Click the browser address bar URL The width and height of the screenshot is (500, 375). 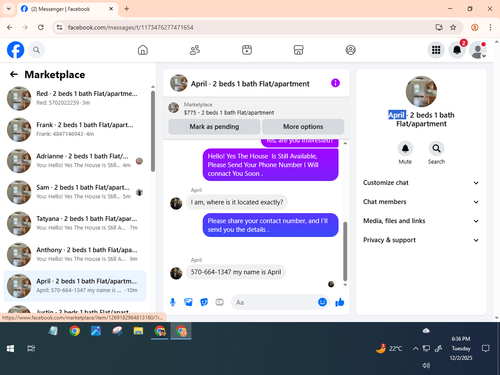[130, 27]
